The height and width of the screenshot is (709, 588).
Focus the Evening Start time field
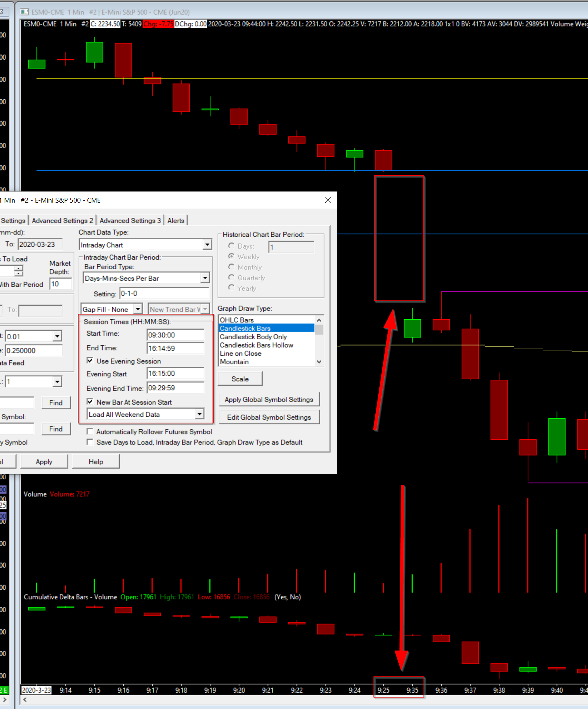point(175,373)
